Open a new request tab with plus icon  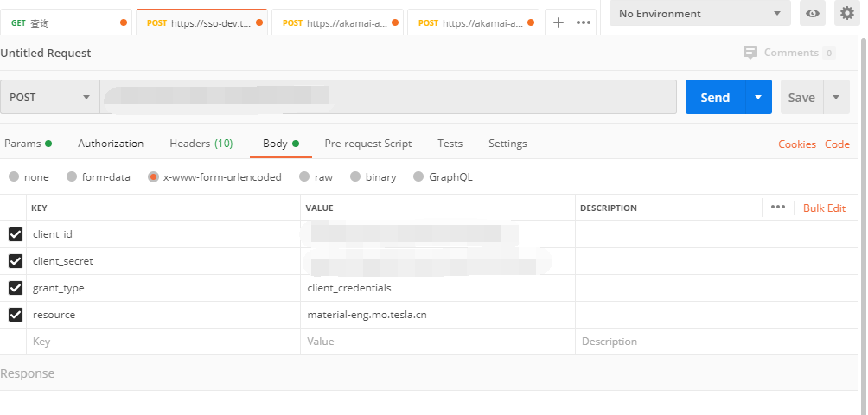pos(558,22)
